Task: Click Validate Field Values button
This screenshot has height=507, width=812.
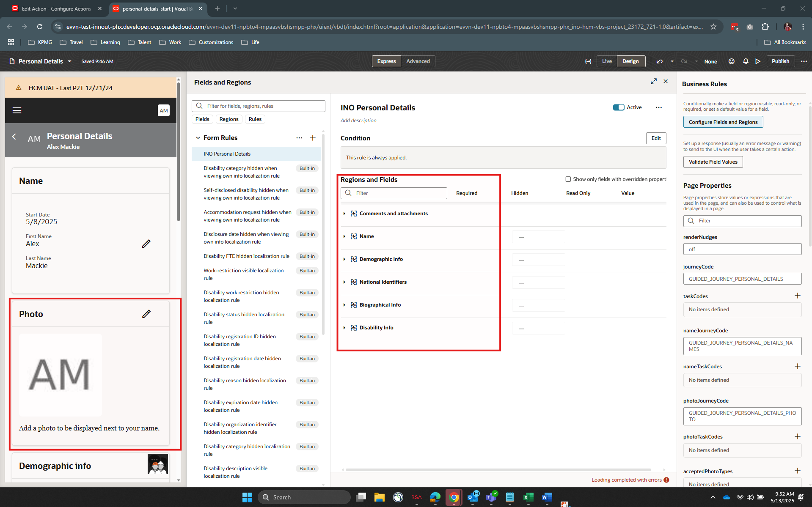Action: coord(713,162)
